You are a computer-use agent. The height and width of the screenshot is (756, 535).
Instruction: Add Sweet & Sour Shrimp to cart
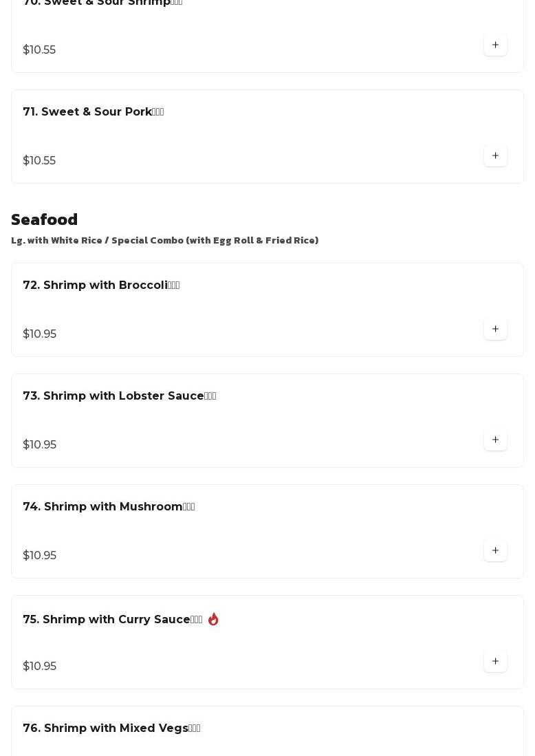[495, 45]
